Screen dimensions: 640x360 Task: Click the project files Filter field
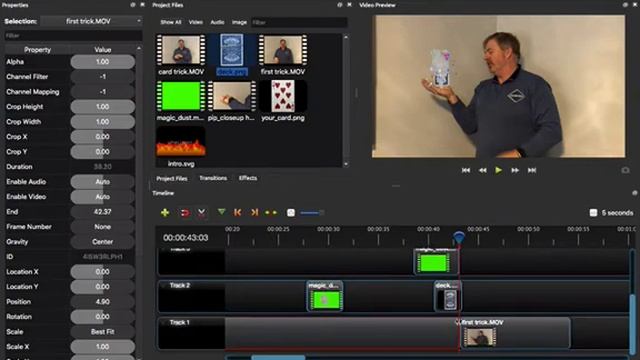[299, 22]
